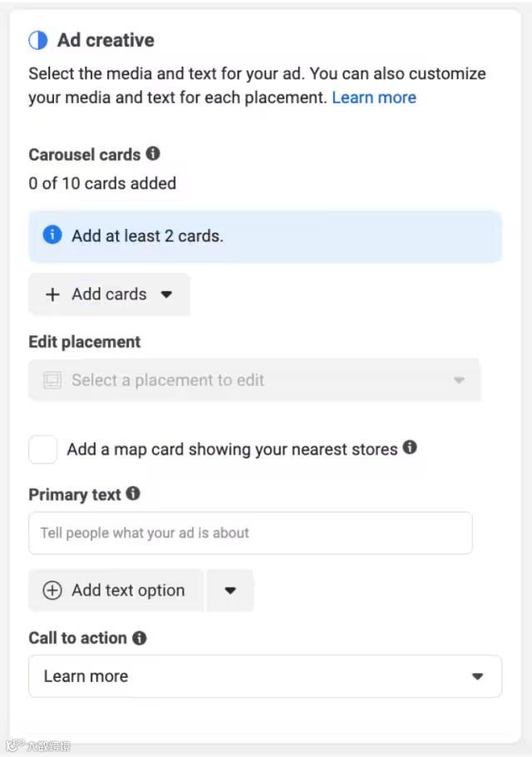This screenshot has width=532, height=757.
Task: Click the 0 of 10 cards added text
Action: 102,183
